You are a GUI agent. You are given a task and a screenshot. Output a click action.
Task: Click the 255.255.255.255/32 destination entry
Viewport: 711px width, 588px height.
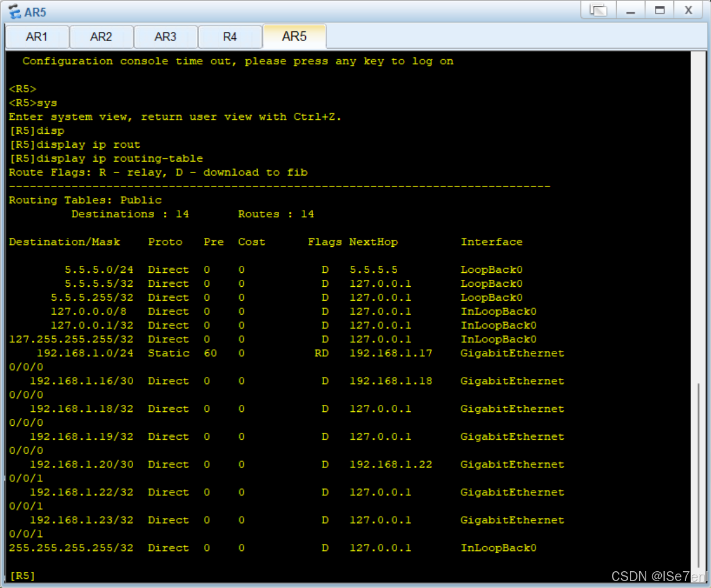pyautogui.click(x=71, y=548)
